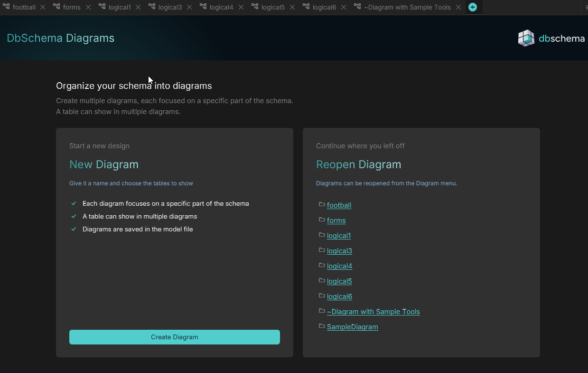
Task: Switch to the logical3 tab
Action: click(x=170, y=7)
